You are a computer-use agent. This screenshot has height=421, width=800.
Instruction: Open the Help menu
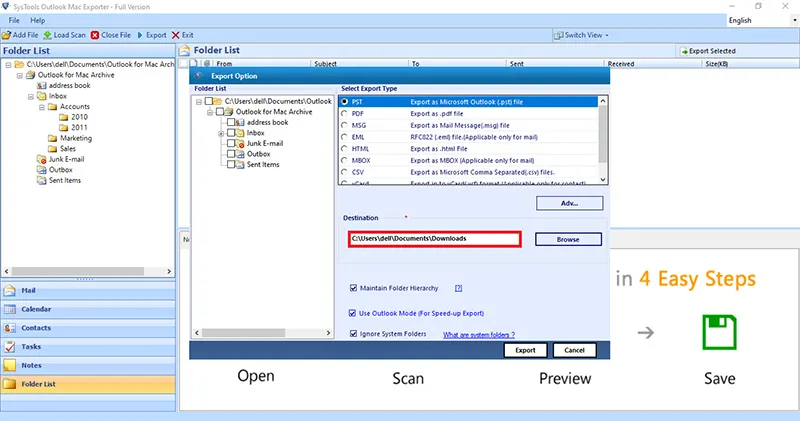coord(37,20)
